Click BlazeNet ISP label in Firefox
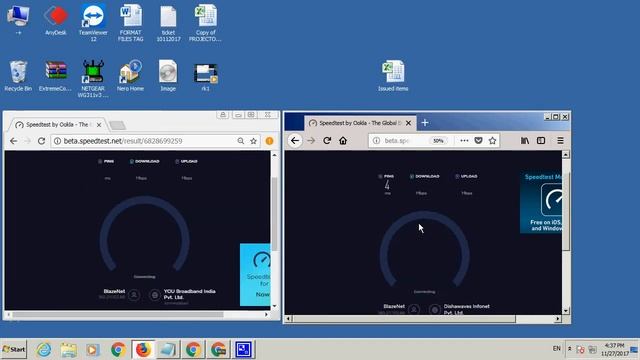 [x=394, y=306]
